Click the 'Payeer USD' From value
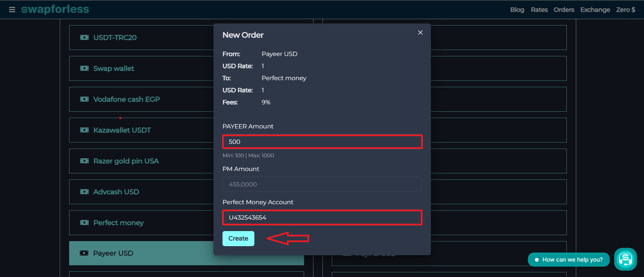Screen dimensions: 644x277 point(280,54)
